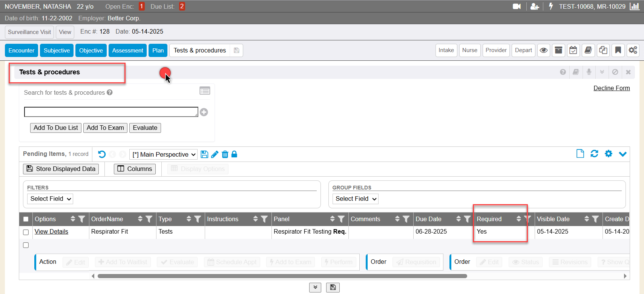
Task: Switch to the Assessment tab
Action: pos(127,50)
